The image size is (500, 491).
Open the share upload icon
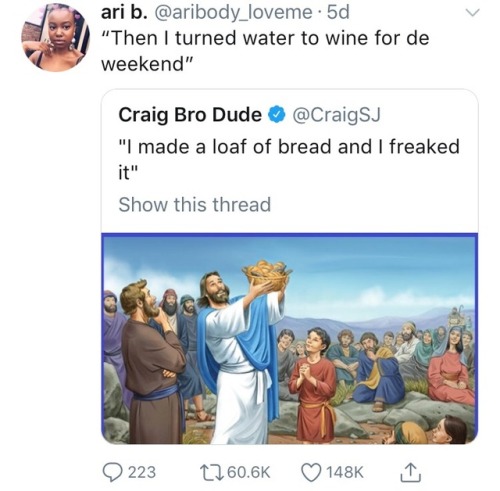coord(410,472)
